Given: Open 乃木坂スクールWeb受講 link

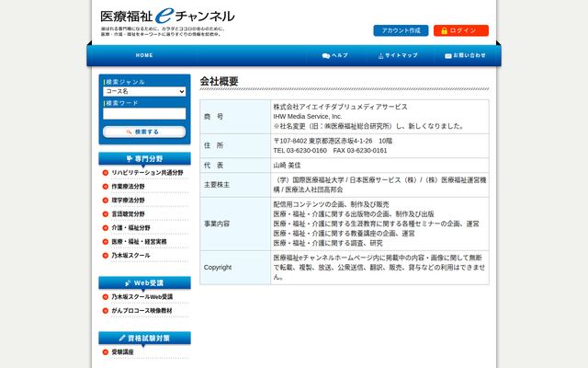Looking at the screenshot, I should (x=142, y=297).
